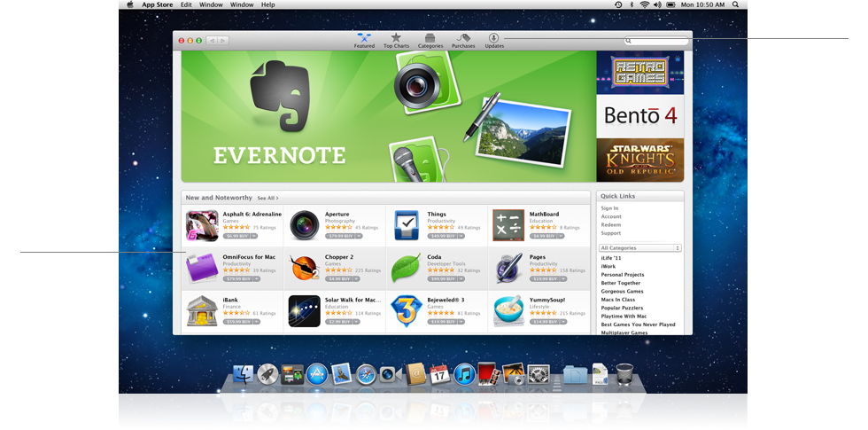
Task: Open the iBank building icon
Action: (x=202, y=311)
